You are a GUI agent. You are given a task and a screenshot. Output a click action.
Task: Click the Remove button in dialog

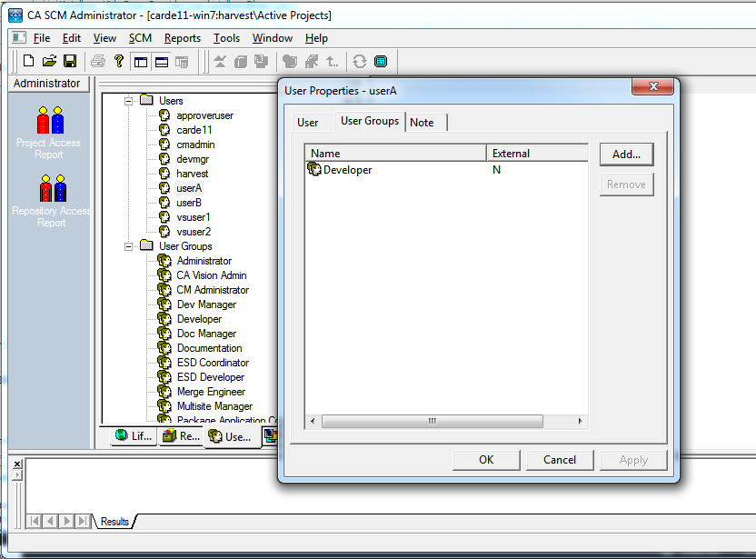coord(626,185)
